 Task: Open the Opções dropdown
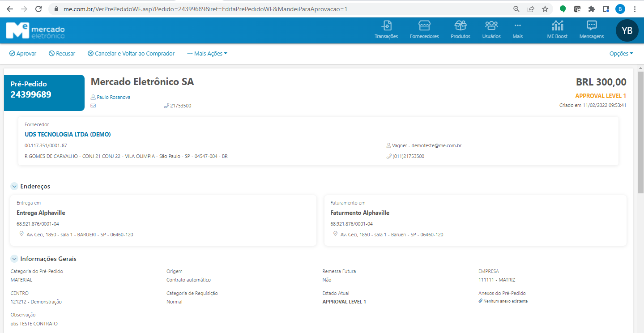coord(621,53)
